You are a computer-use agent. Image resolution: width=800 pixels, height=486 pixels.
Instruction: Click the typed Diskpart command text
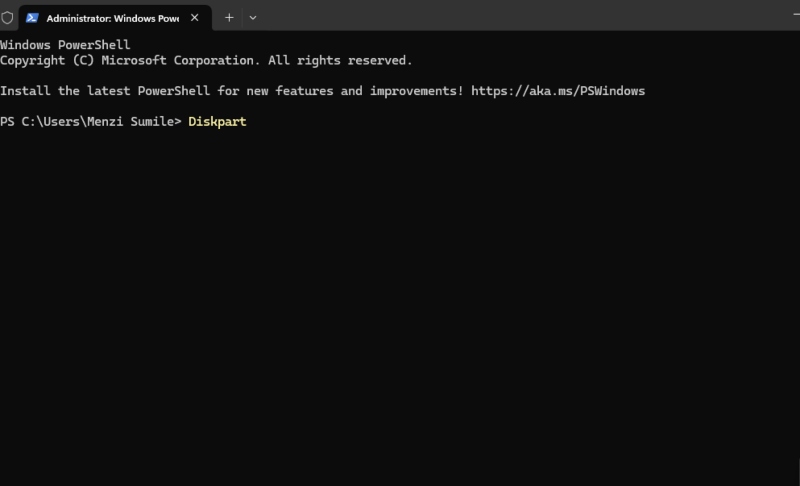click(x=217, y=121)
